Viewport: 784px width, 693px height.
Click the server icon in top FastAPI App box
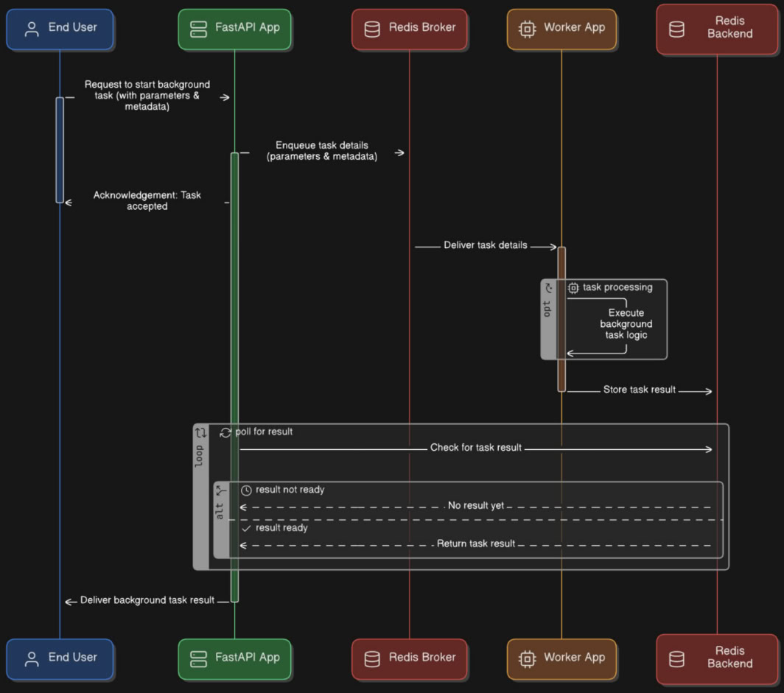[198, 29]
